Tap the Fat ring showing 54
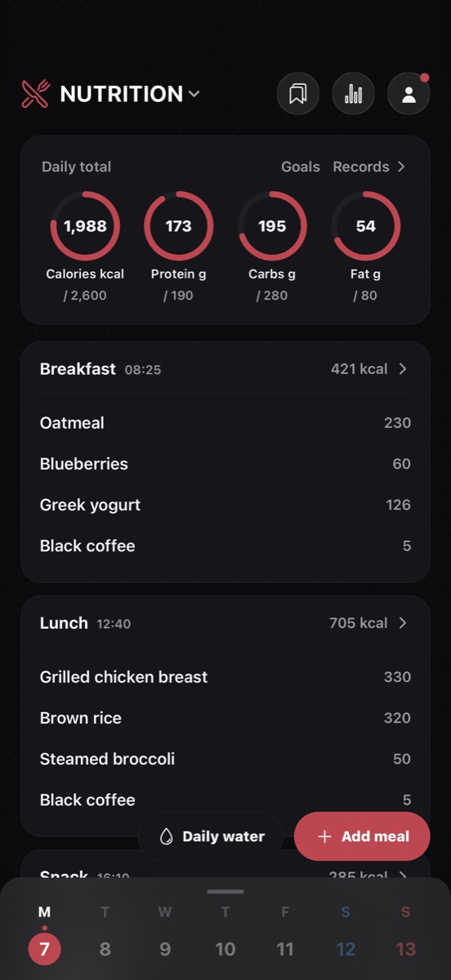This screenshot has height=980, width=451. pos(366,226)
